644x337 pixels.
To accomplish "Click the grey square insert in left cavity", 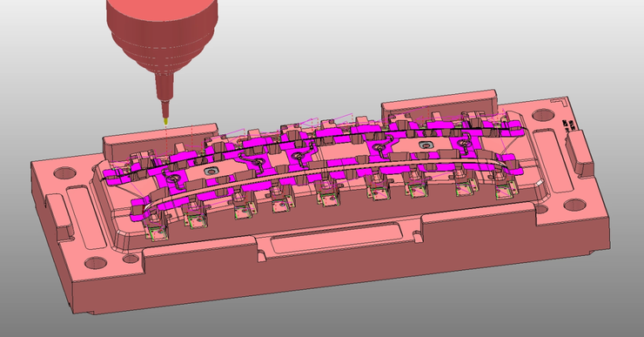I will click(x=212, y=171).
